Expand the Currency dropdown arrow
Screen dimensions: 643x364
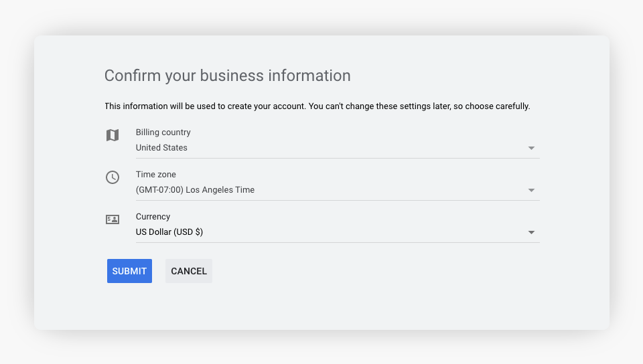coord(531,232)
